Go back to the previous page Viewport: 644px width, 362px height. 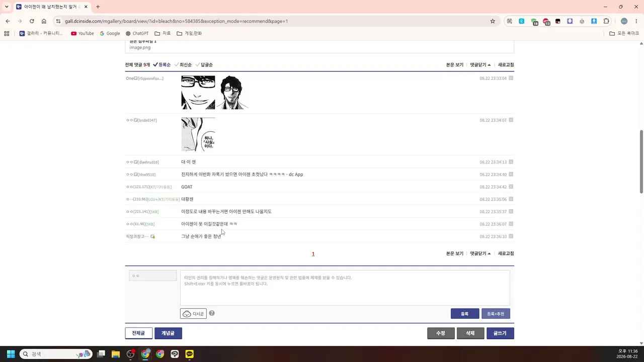click(8, 21)
